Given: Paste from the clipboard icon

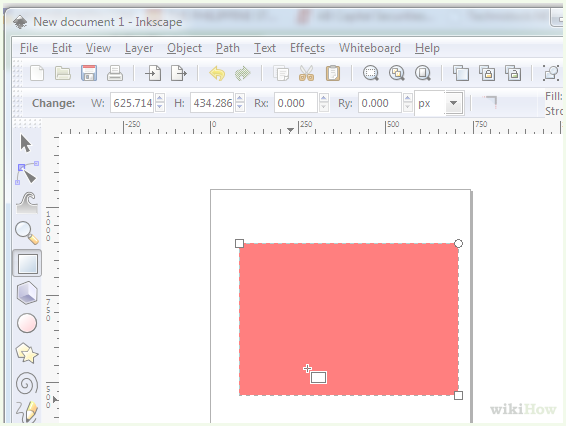Looking at the screenshot, I should [332, 73].
